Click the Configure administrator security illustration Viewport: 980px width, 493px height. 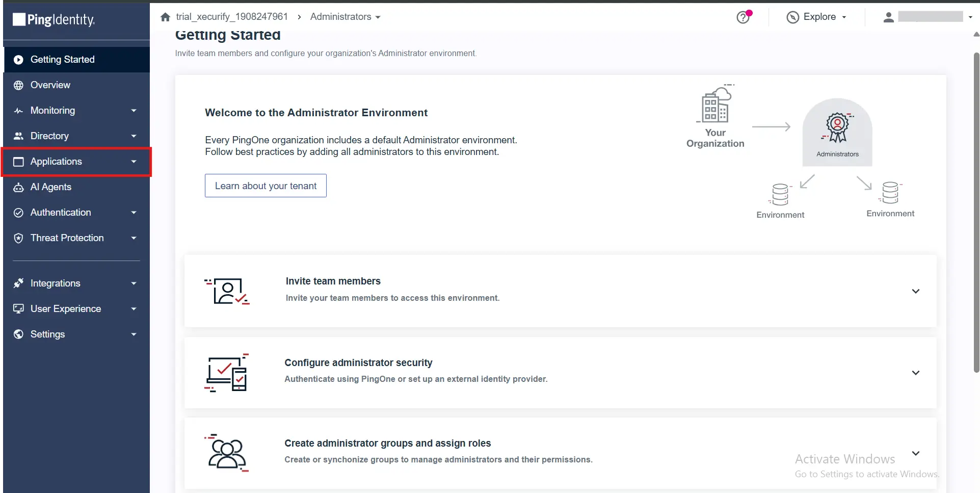click(x=227, y=373)
